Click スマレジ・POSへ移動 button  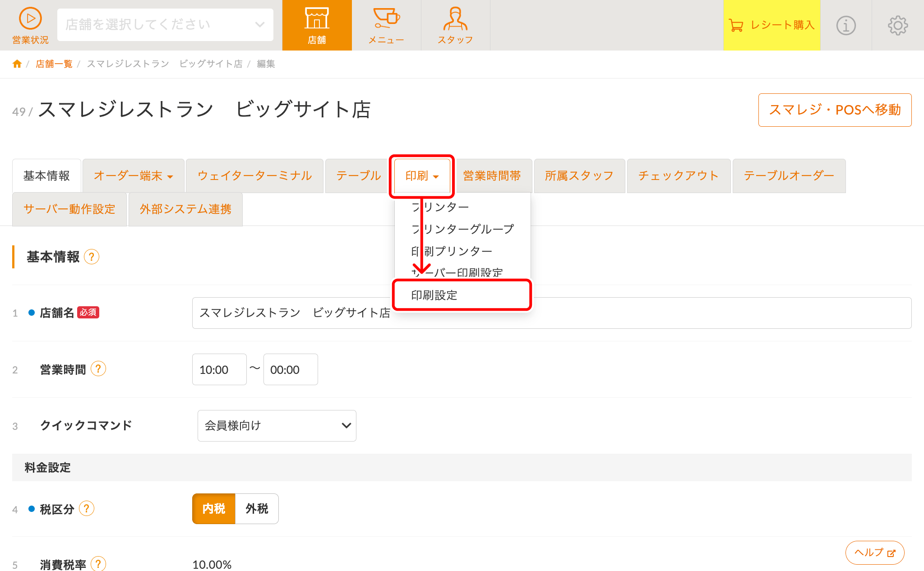tap(835, 110)
